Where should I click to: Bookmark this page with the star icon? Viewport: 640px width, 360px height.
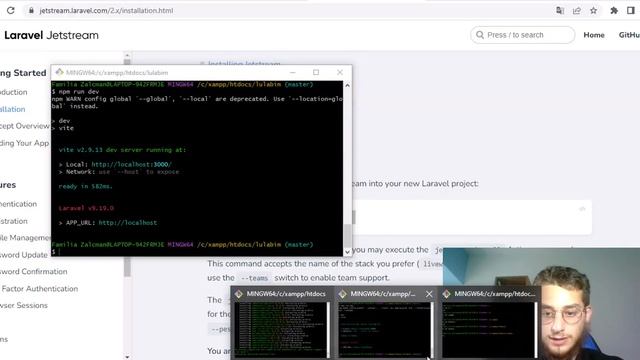593,11
